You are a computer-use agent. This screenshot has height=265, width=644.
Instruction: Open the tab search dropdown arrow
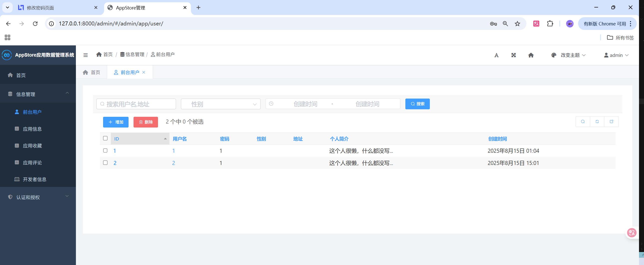pos(7,7)
